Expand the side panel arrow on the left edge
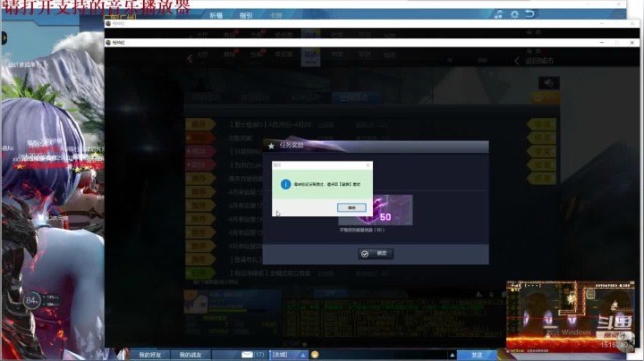The height and width of the screenshot is (361, 644). pyautogui.click(x=4, y=38)
